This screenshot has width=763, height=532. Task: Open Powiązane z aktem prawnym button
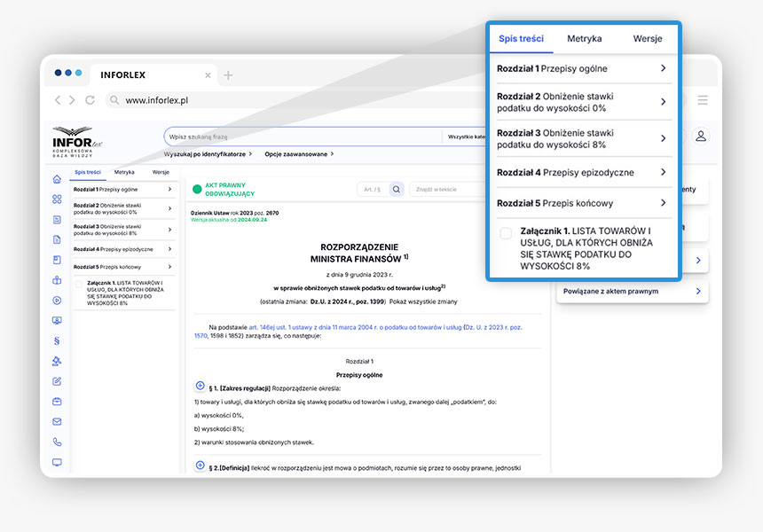(632, 291)
